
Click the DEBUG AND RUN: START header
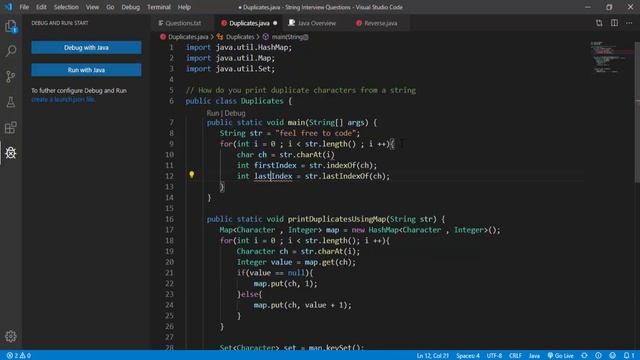(60, 23)
